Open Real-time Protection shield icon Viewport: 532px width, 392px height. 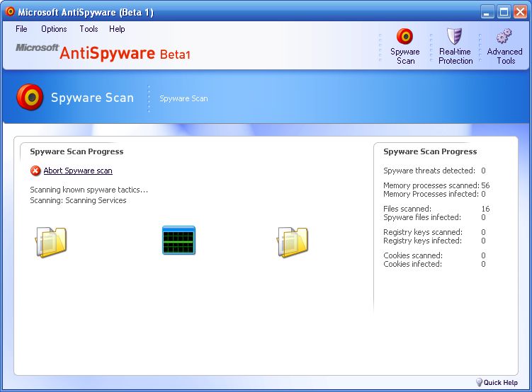(454, 36)
